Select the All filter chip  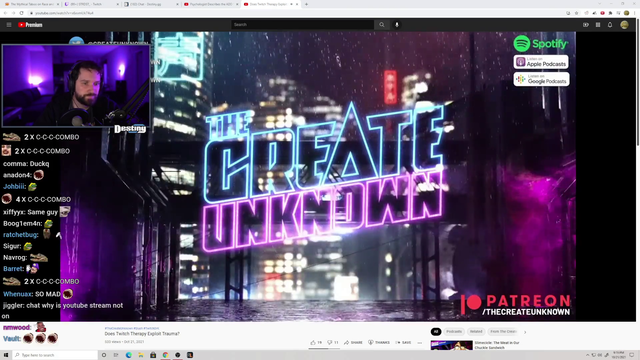436,331
